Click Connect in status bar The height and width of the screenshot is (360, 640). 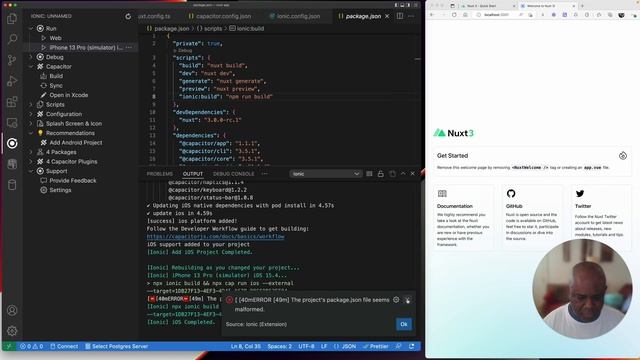pos(64,347)
